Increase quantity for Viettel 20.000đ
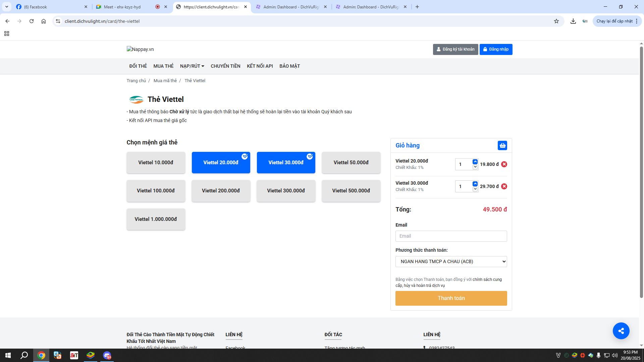This screenshot has height=362, width=644. coord(475,162)
